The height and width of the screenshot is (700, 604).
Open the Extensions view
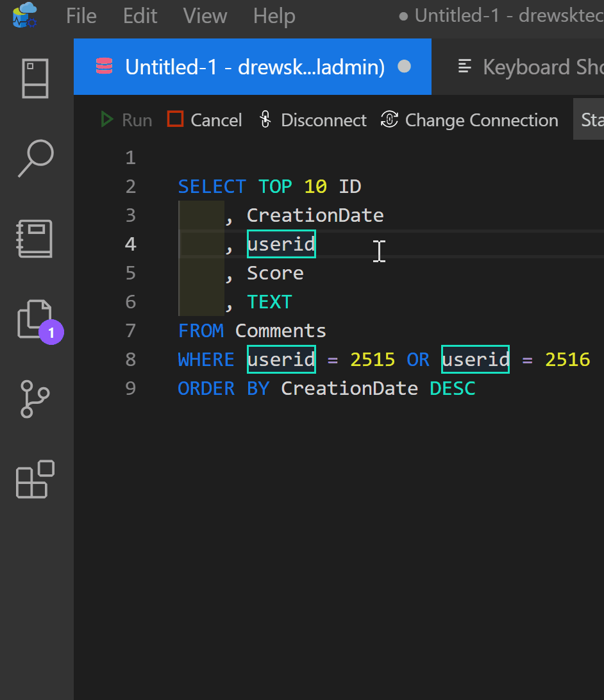[35, 479]
